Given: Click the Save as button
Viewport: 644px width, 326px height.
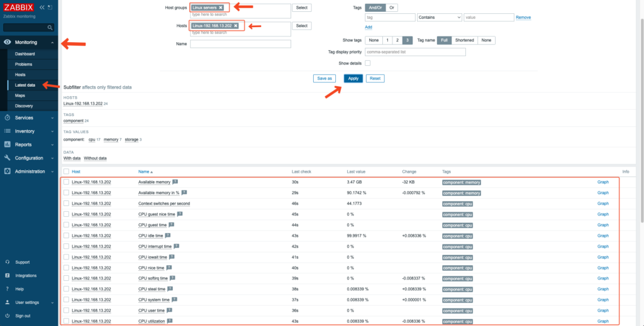Looking at the screenshot, I should tap(325, 79).
